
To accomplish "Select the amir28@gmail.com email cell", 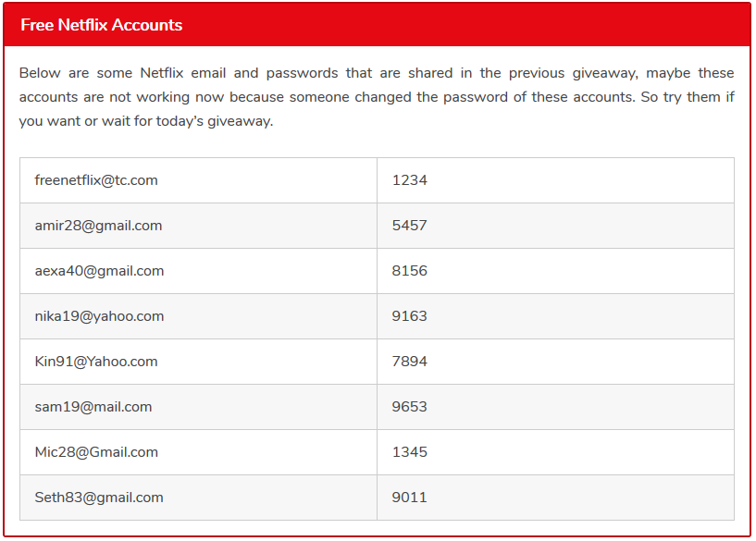I will point(198,226).
